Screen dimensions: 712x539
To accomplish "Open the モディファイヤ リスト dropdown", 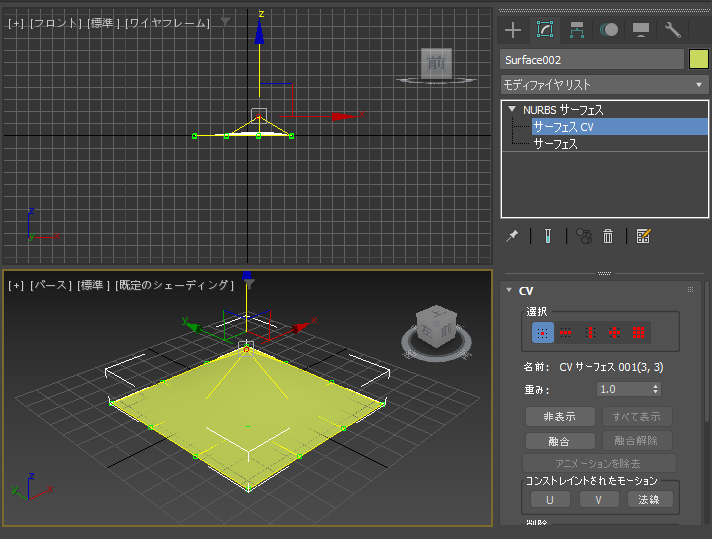I will click(604, 84).
